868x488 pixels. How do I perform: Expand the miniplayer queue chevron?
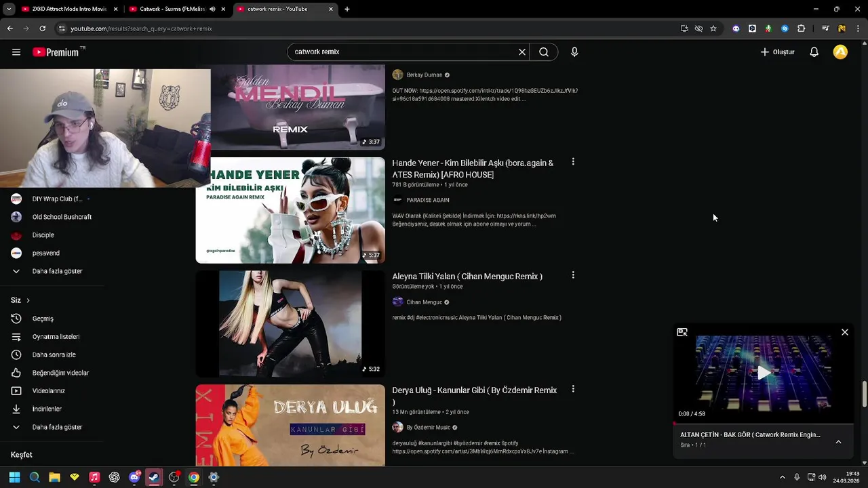pos(838,442)
